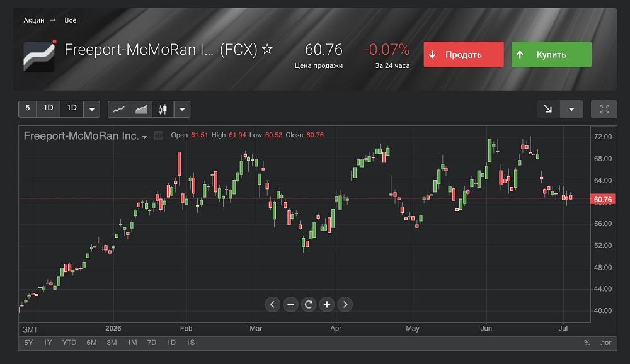
Task: Toggle chart series visibility eye icon
Action: tap(159, 136)
